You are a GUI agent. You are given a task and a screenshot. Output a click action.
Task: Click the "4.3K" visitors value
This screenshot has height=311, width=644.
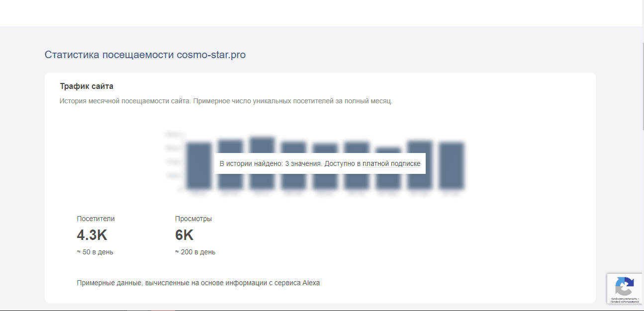(x=92, y=234)
